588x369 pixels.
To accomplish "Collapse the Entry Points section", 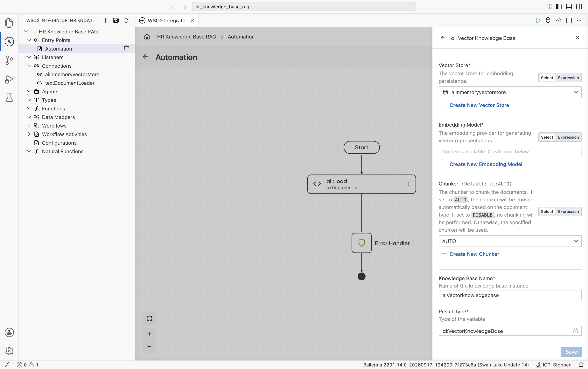I will (29, 40).
